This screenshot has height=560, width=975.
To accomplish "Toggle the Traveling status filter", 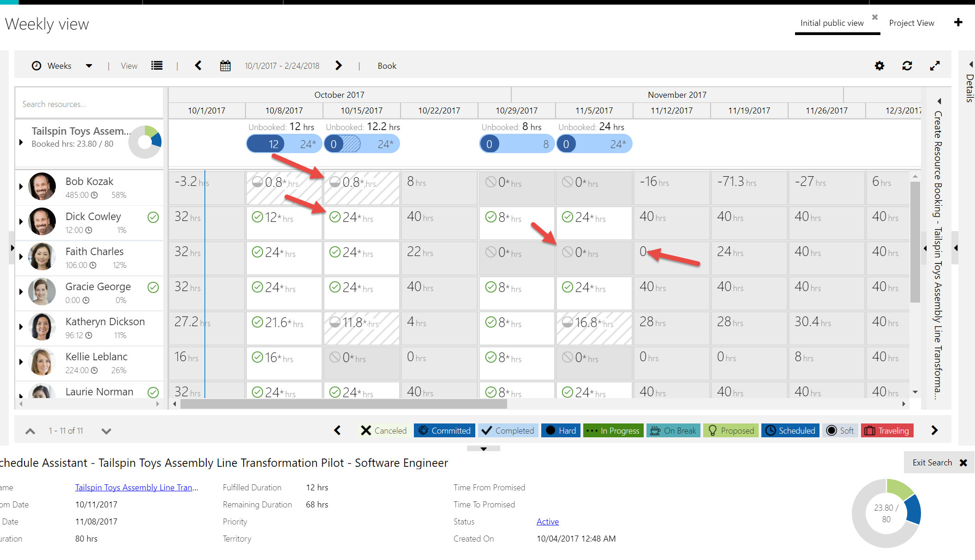I will [x=887, y=430].
